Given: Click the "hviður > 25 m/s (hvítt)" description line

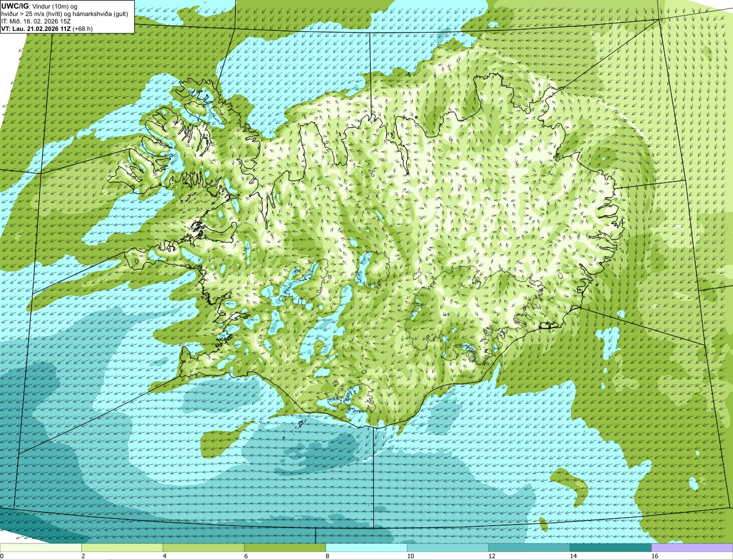Looking at the screenshot, I should (x=65, y=14).
